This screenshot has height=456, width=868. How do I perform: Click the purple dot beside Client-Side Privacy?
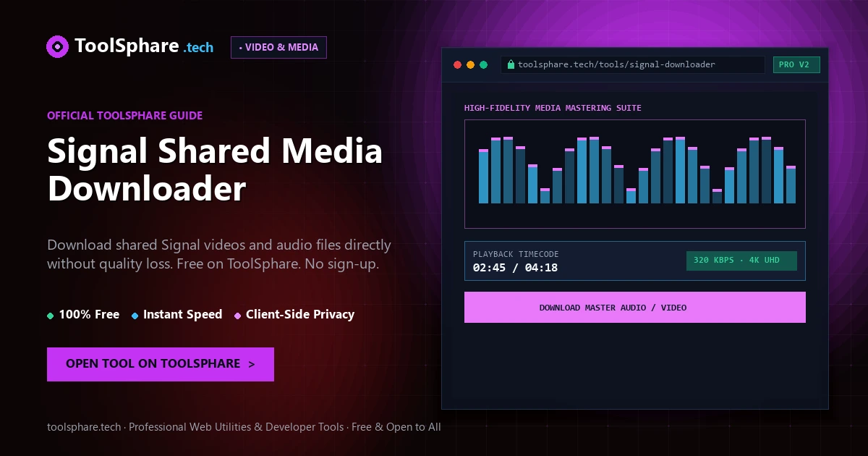pos(238,316)
